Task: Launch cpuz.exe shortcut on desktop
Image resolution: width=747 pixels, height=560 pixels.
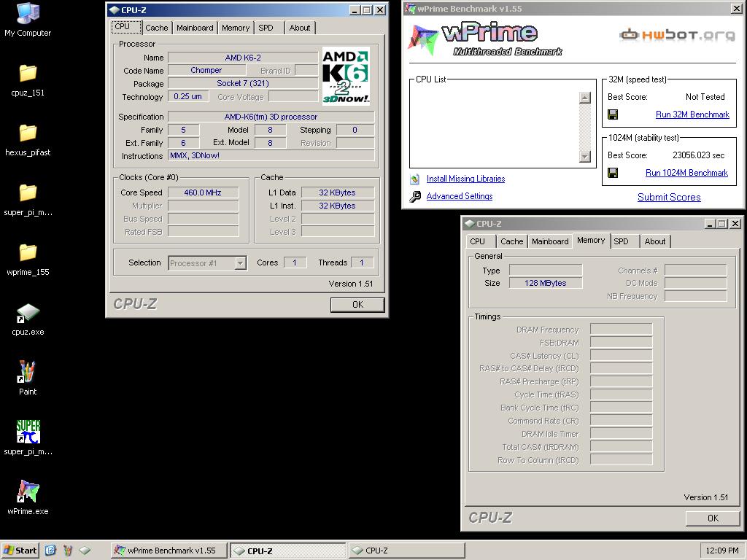Action: pos(28,319)
